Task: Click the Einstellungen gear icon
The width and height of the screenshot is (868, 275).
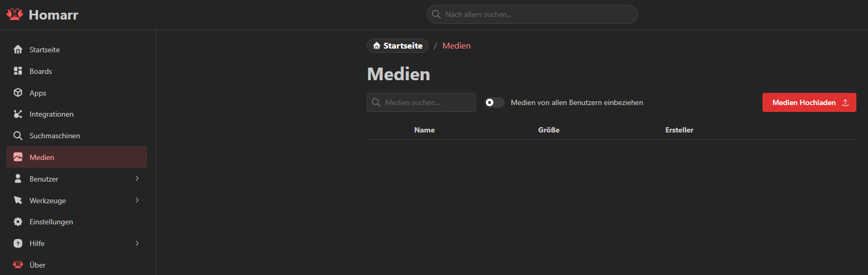Action: tap(18, 222)
